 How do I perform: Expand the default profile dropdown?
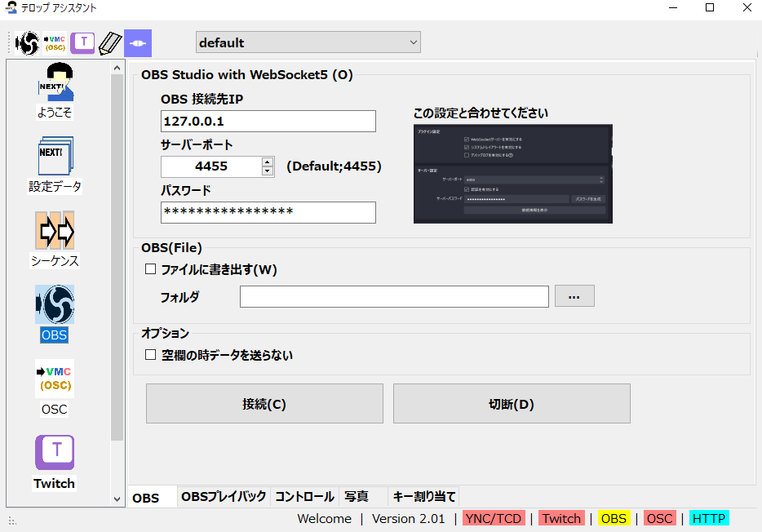point(308,42)
